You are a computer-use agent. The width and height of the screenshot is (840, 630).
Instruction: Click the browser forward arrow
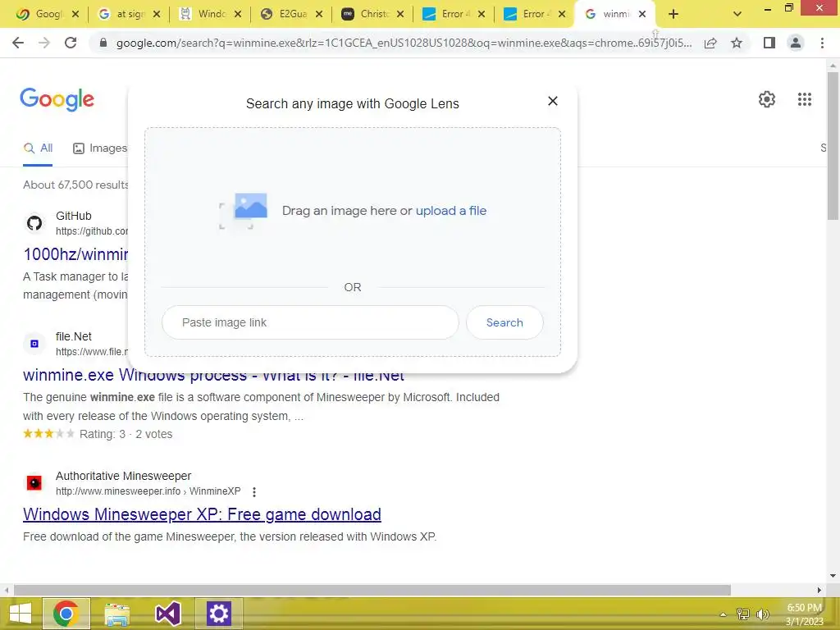pyautogui.click(x=44, y=43)
